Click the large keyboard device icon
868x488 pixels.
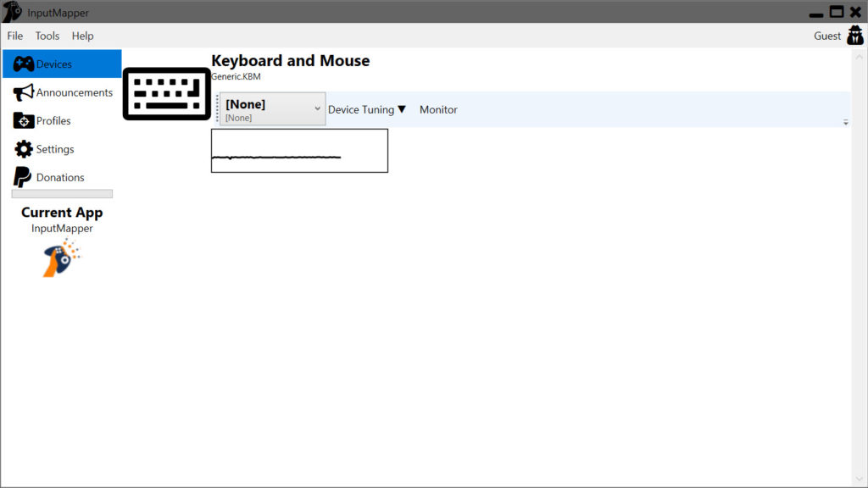[x=167, y=94]
